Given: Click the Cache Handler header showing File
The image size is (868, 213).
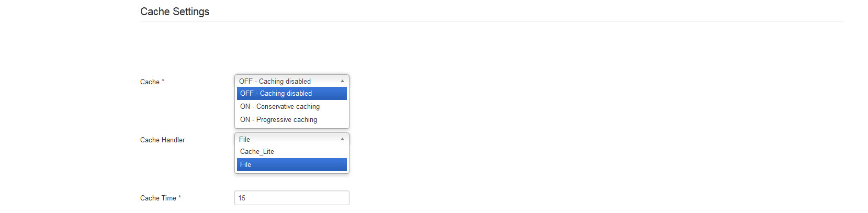Looking at the screenshot, I should pos(292,139).
